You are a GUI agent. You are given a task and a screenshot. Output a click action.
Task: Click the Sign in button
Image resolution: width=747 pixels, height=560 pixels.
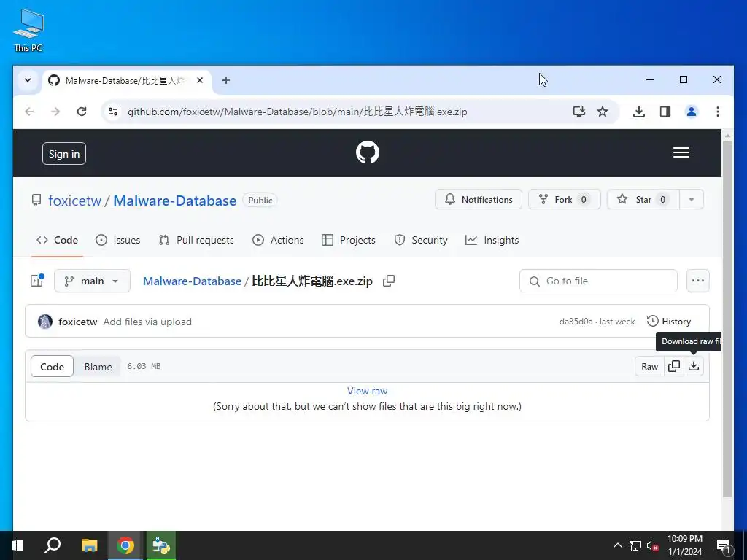64,153
